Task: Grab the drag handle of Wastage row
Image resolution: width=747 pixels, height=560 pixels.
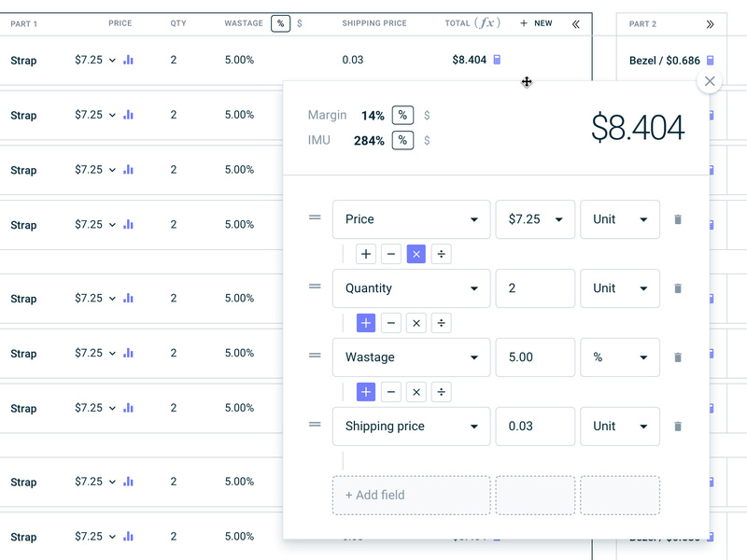Action: tap(315, 356)
